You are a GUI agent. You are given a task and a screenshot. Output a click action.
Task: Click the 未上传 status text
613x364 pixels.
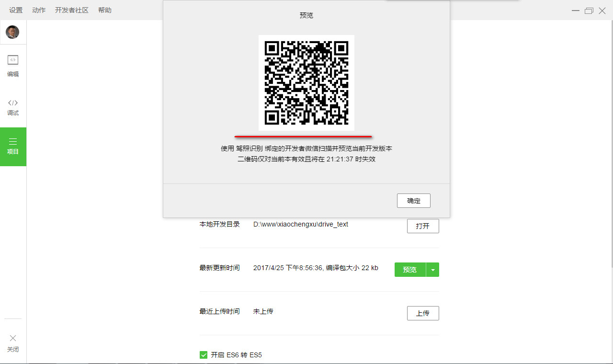click(x=263, y=311)
